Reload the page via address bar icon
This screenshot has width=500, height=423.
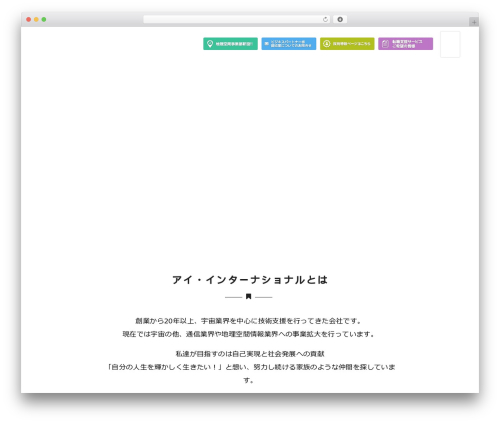click(x=325, y=19)
